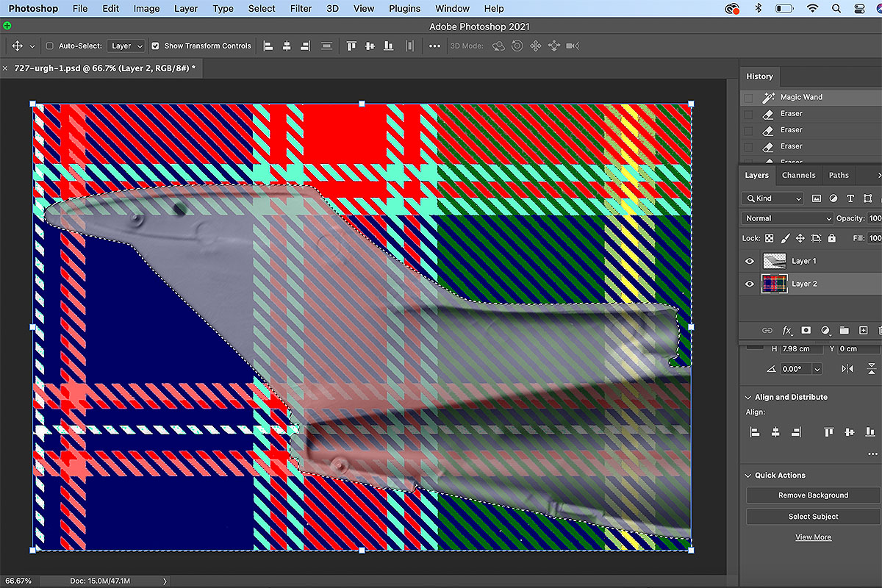Switch to the Channels tab
This screenshot has width=882, height=588.
click(x=798, y=175)
